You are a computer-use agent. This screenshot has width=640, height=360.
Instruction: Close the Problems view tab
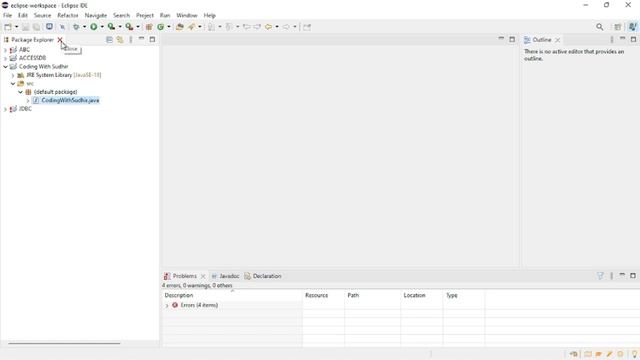click(x=203, y=276)
